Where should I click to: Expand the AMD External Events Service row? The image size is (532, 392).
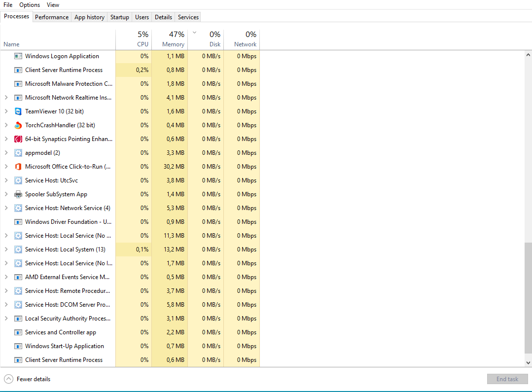6,277
